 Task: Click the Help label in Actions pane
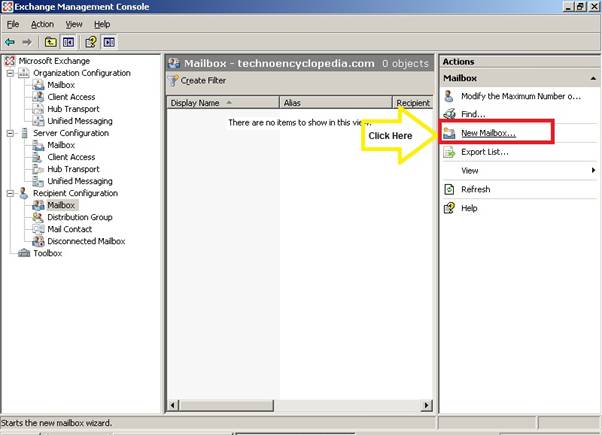(469, 208)
